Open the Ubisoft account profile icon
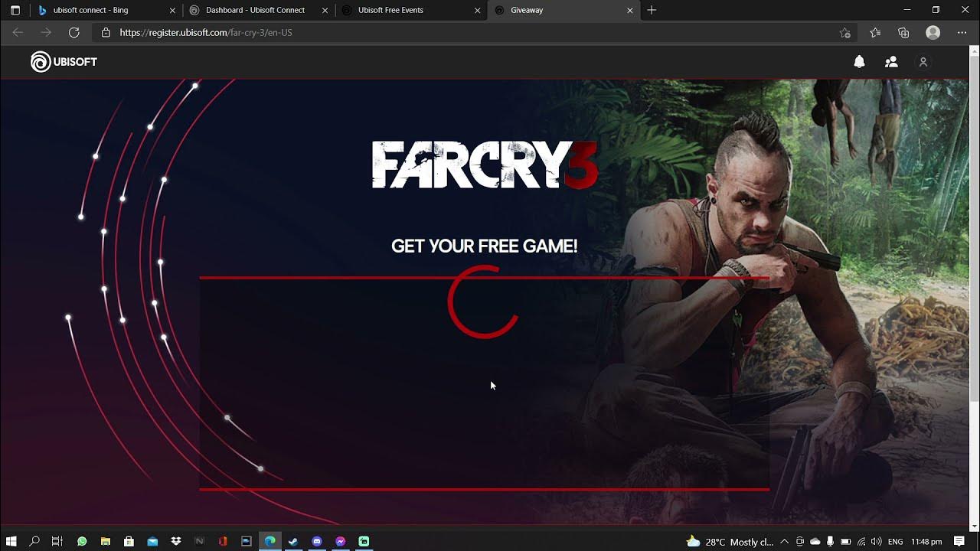 click(923, 62)
